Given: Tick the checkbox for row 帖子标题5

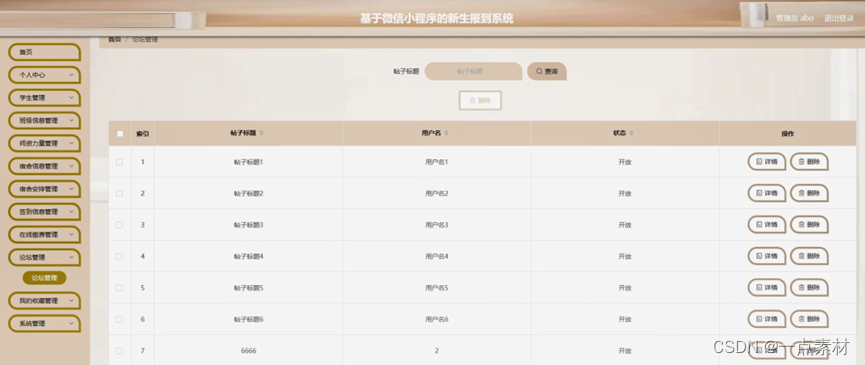Looking at the screenshot, I should (x=119, y=288).
